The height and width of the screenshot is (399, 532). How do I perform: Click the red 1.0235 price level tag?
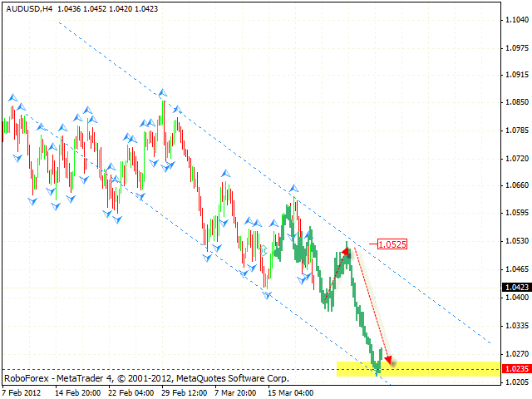[x=515, y=369]
